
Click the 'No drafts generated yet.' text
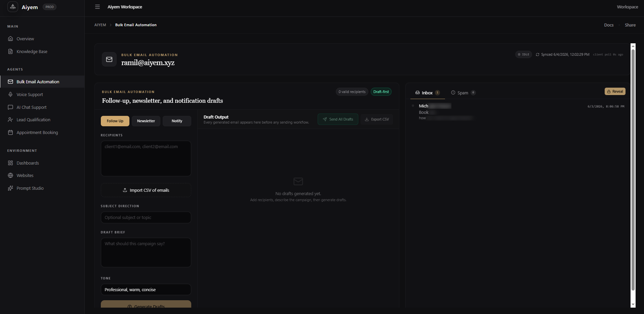click(x=298, y=193)
